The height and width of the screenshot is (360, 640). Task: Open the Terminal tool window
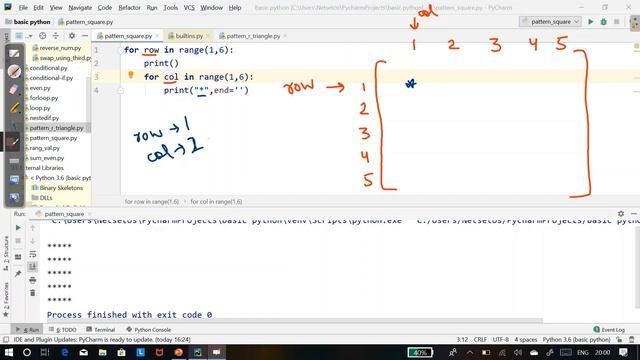101,329
